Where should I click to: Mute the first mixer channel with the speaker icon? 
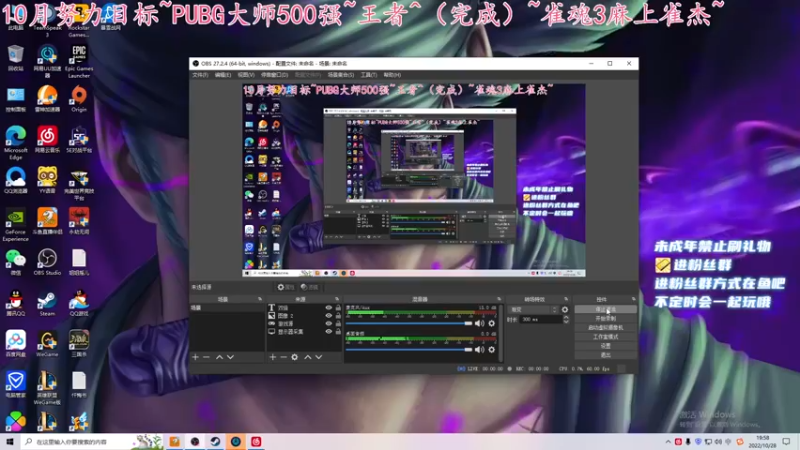[x=479, y=323]
